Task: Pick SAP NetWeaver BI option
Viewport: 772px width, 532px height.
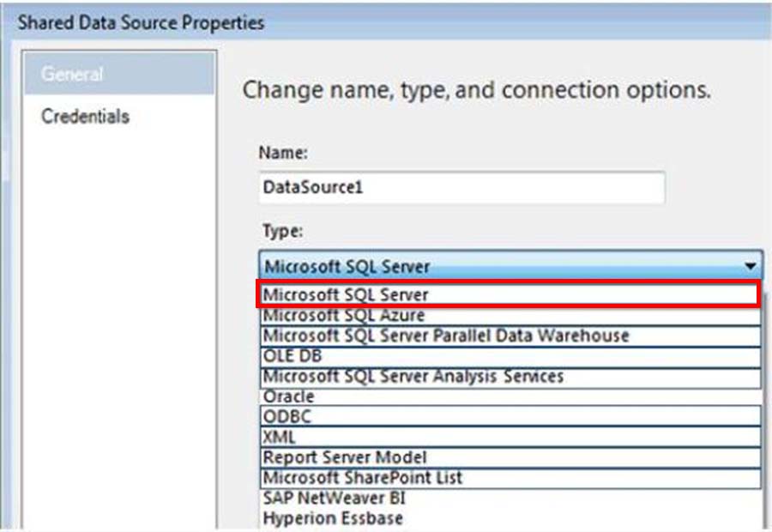Action: tap(510, 498)
